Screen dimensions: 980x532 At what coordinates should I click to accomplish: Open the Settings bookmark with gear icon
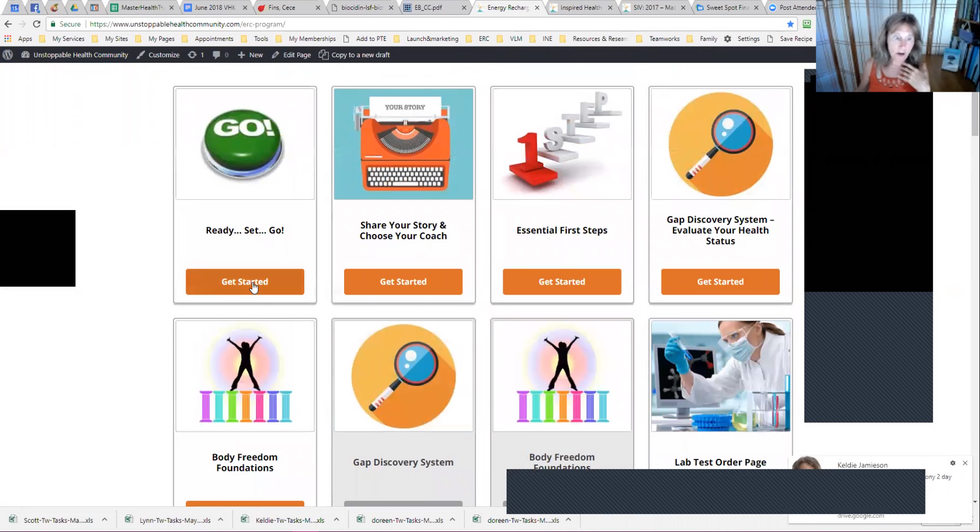click(742, 39)
